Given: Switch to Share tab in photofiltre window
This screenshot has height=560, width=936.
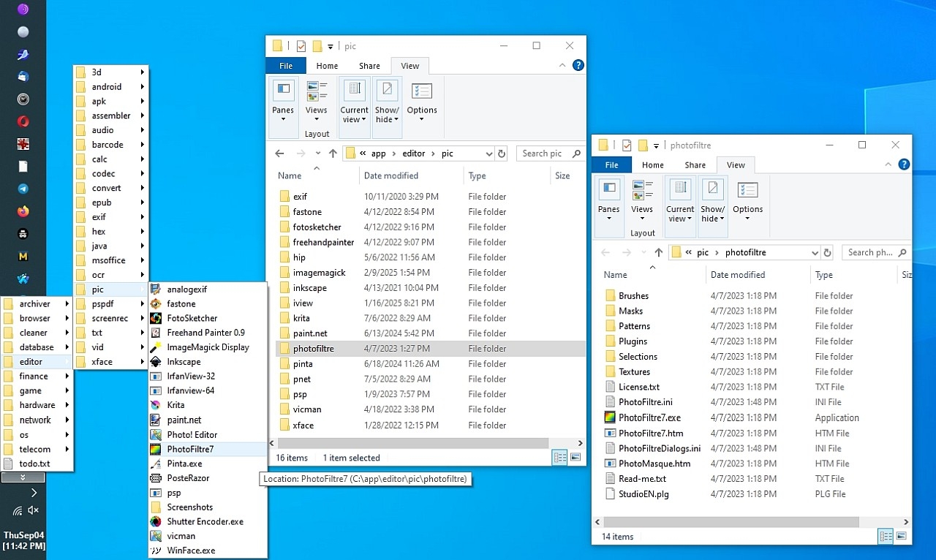Looking at the screenshot, I should pos(695,164).
